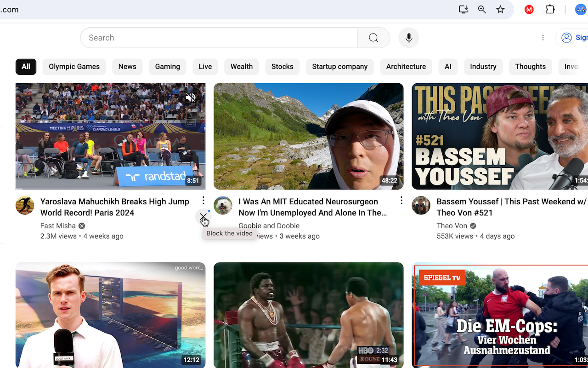Play the HBO boxing match thumbnail
This screenshot has height=368, width=588.
(x=309, y=315)
